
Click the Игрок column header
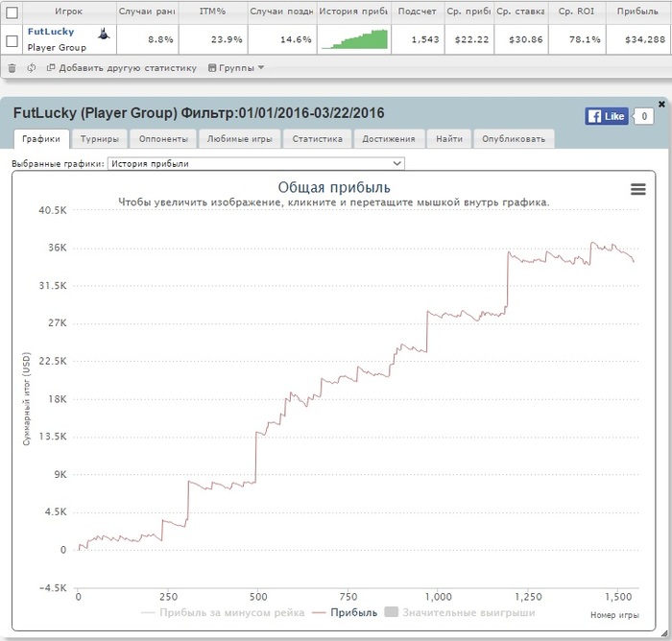coord(68,12)
